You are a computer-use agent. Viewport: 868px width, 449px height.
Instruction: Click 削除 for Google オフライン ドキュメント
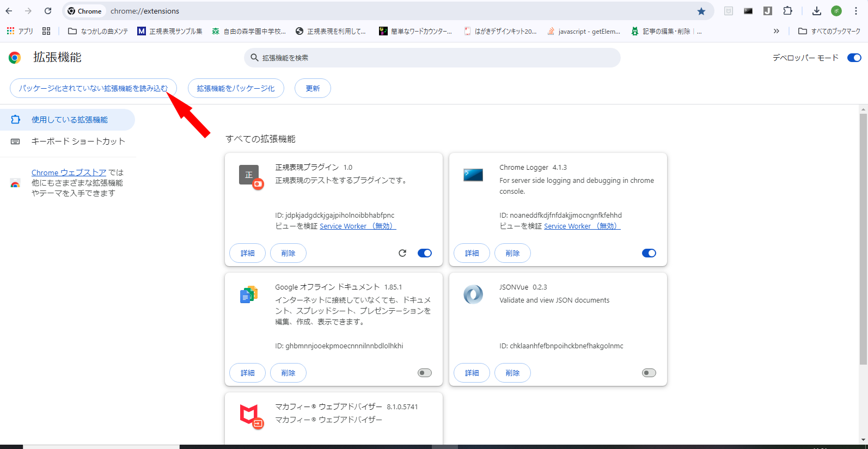coord(288,373)
